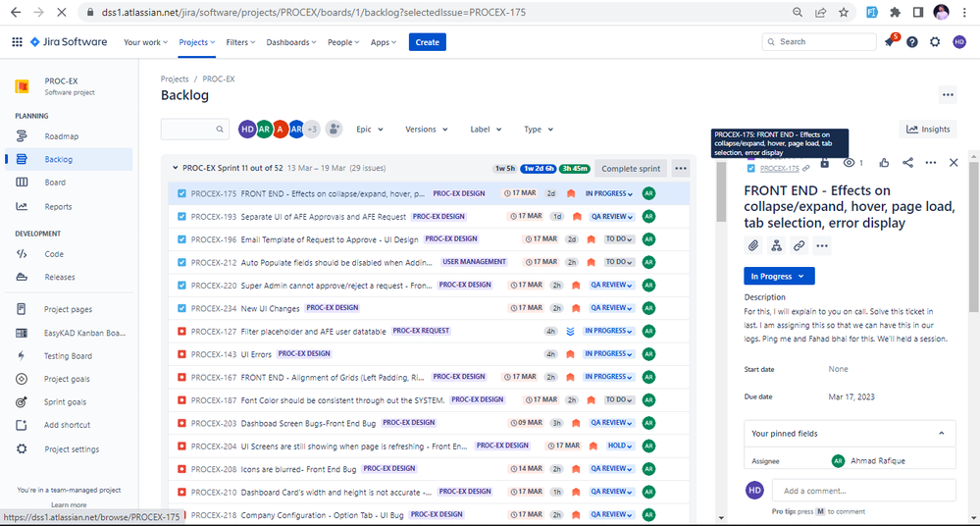Click the share icon in issue panel
980x526 pixels.
[907, 163]
